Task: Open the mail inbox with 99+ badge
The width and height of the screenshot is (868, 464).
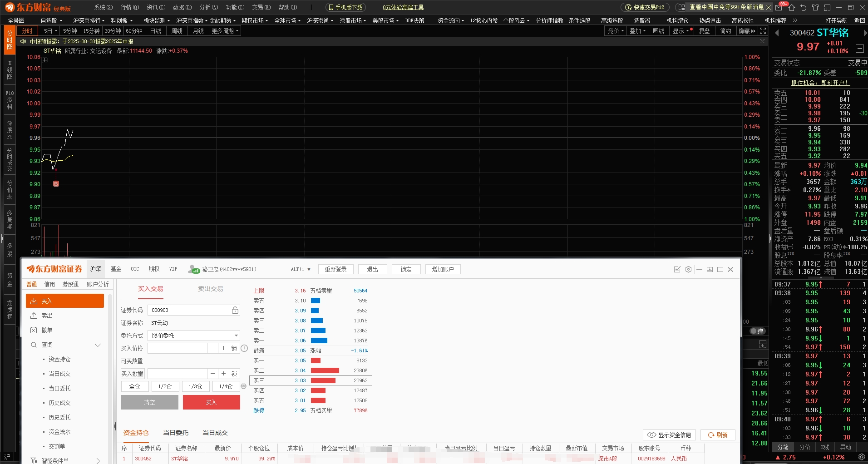Action: coord(779,7)
